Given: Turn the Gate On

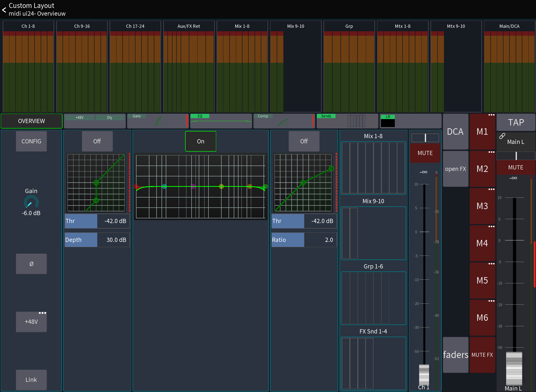Looking at the screenshot, I should point(97,141).
